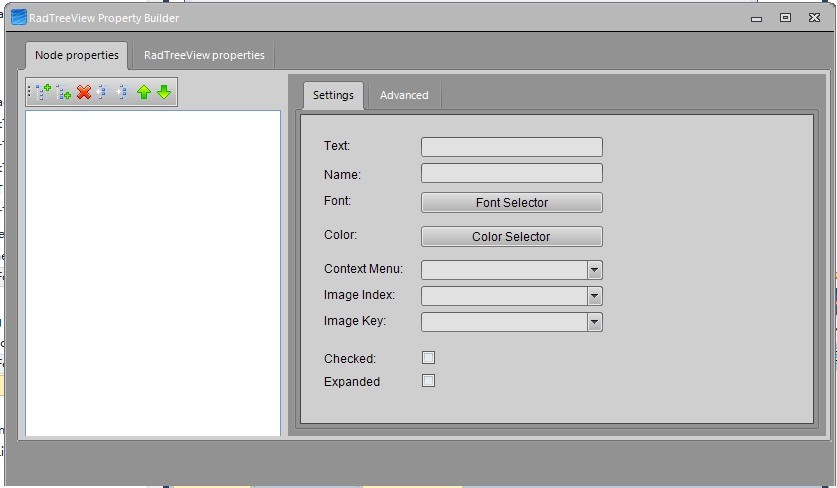Select the Settings tab
This screenshot has width=837, height=488.
(x=333, y=95)
